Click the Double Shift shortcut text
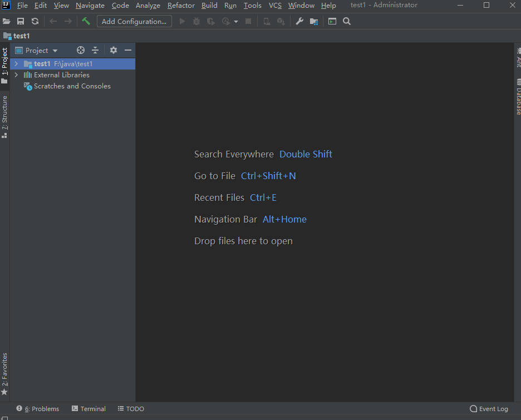Image resolution: width=521 pixels, height=420 pixels. tap(306, 154)
